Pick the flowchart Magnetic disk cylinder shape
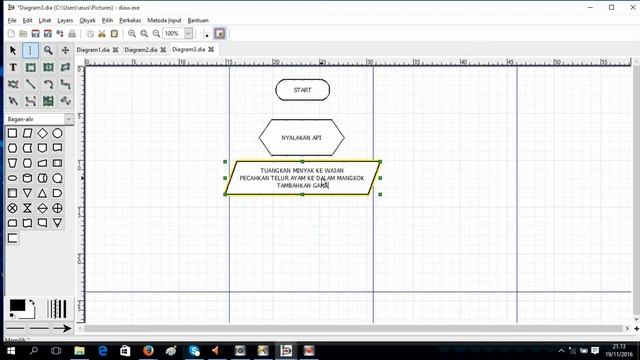The width and height of the screenshot is (640, 360). 27,178
